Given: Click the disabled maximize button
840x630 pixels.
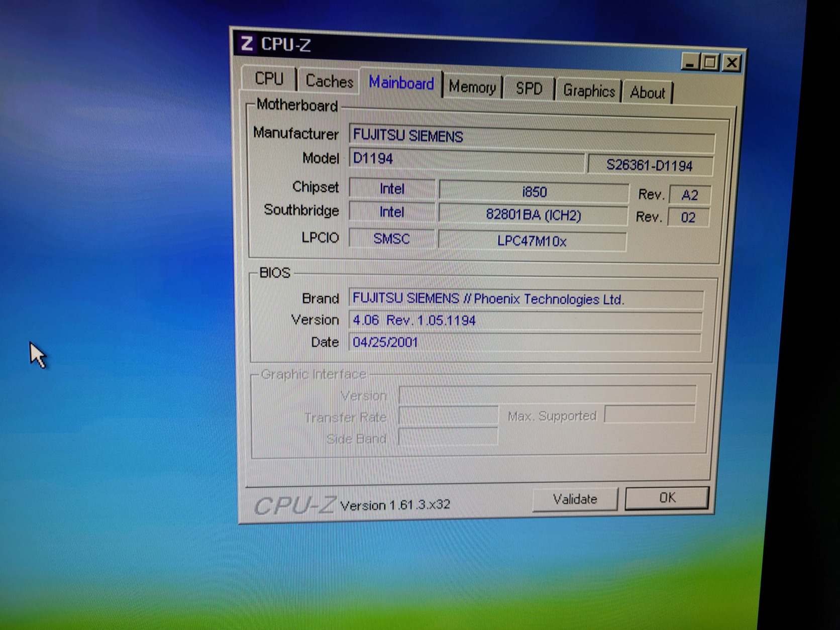Looking at the screenshot, I should pyautogui.click(x=710, y=63).
